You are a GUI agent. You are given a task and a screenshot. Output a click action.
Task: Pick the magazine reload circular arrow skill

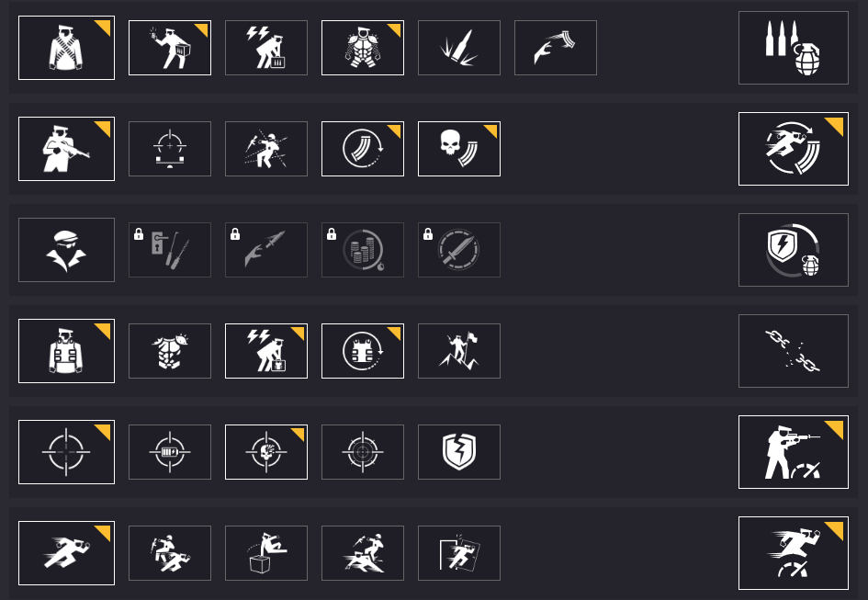(362, 149)
